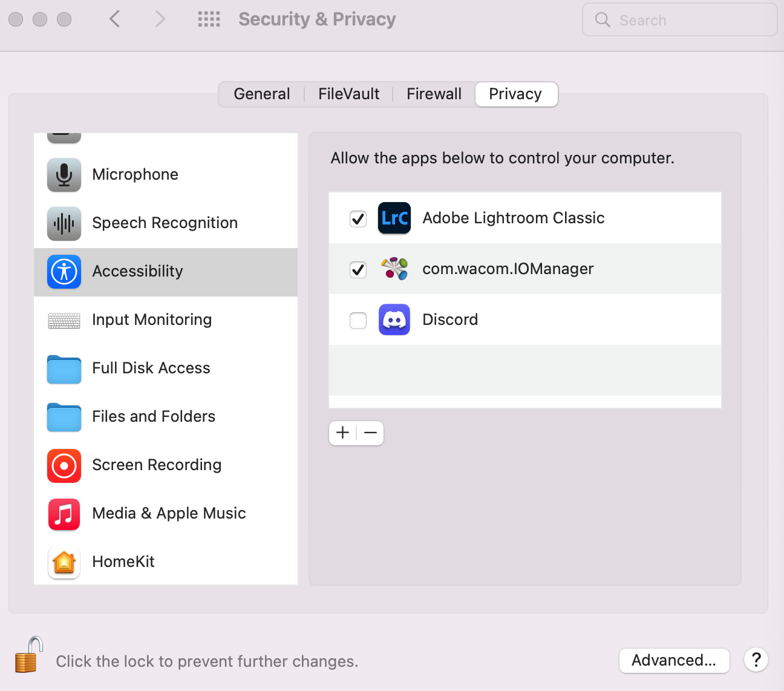Screen dimensions: 784x691
Task: Select the Speech Recognition waveform icon
Action: pyautogui.click(x=64, y=223)
